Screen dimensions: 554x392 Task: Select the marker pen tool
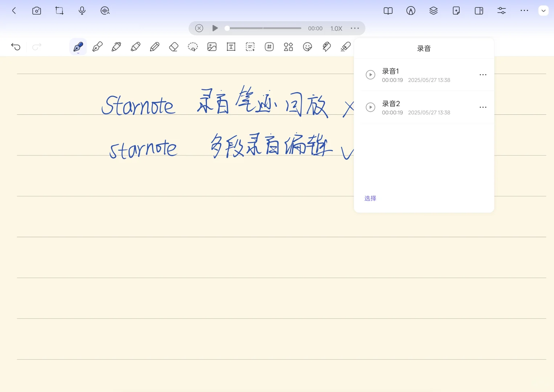click(x=117, y=47)
